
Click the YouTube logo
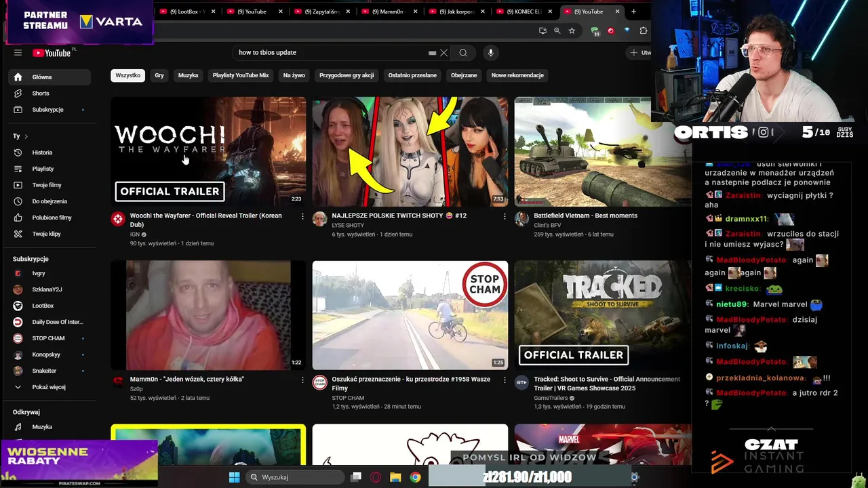[x=52, y=53]
